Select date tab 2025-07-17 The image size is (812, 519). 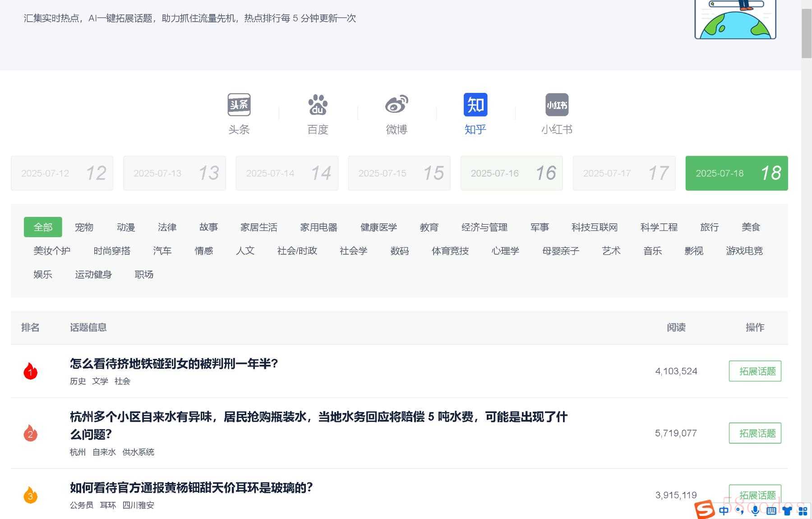pos(624,173)
